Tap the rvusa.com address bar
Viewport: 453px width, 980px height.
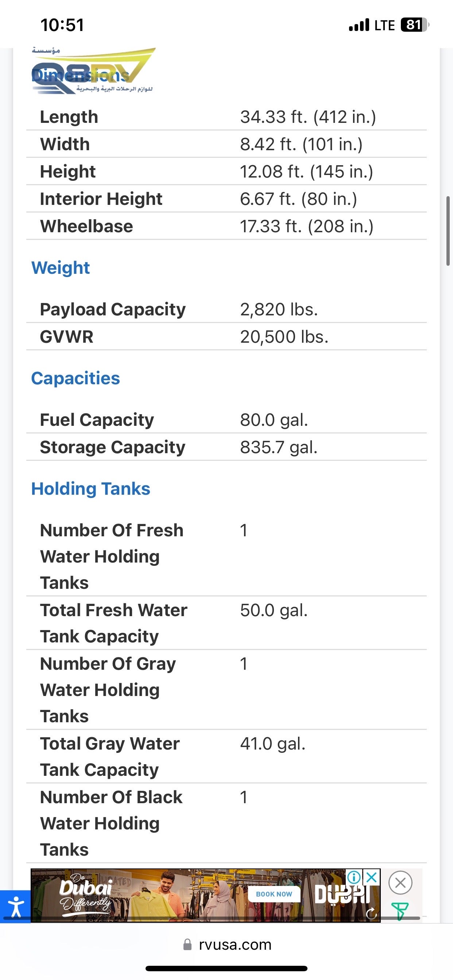click(x=235, y=945)
